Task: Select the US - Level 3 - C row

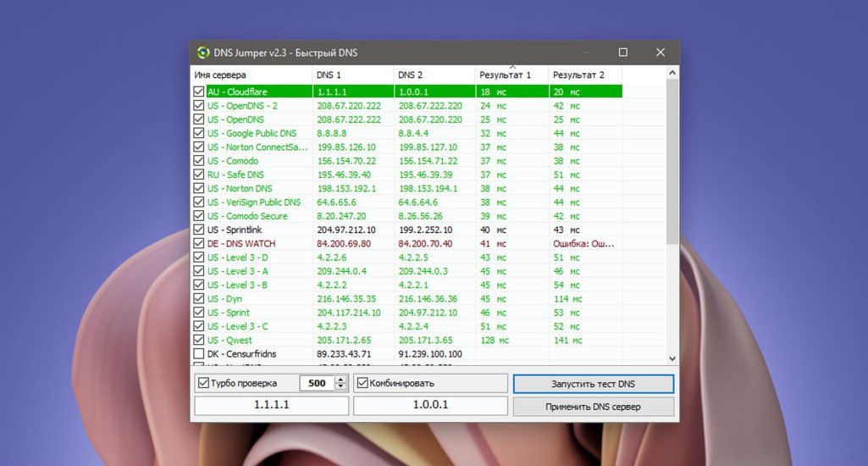Action: pyautogui.click(x=406, y=326)
